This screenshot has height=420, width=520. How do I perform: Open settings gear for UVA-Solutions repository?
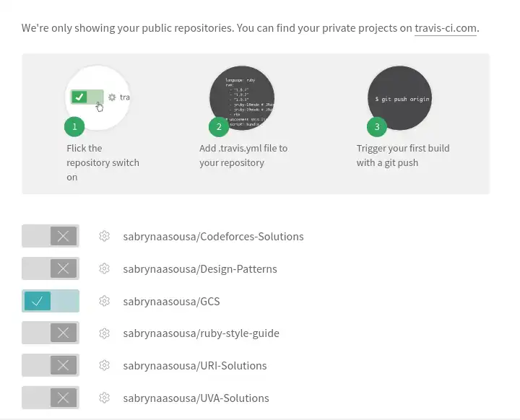tap(104, 398)
